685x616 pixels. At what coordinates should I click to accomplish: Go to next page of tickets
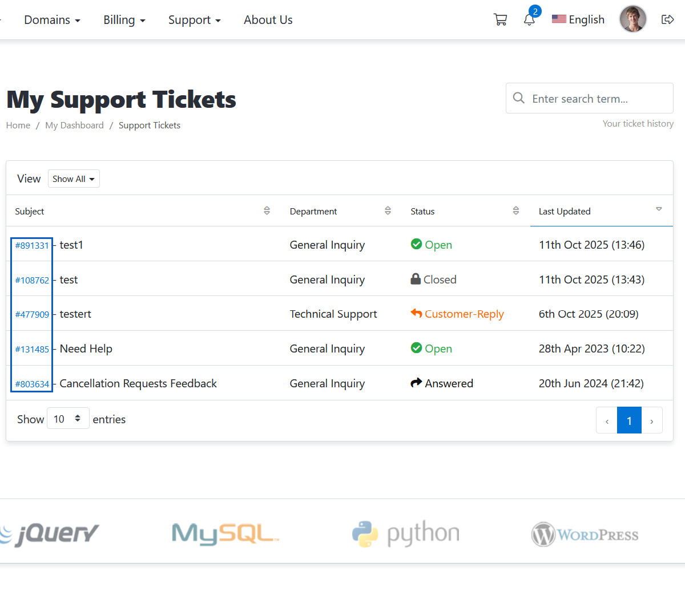[651, 421]
